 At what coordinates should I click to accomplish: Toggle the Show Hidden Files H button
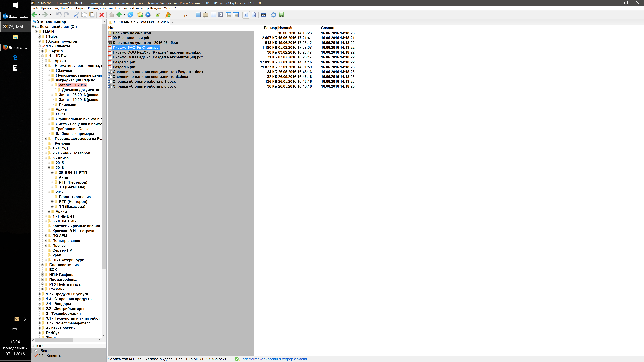(246, 15)
